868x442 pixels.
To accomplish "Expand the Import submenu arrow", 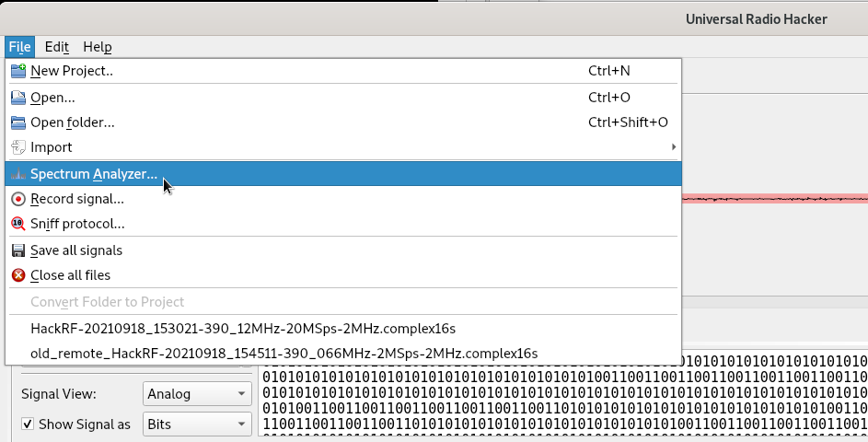I will (x=674, y=147).
